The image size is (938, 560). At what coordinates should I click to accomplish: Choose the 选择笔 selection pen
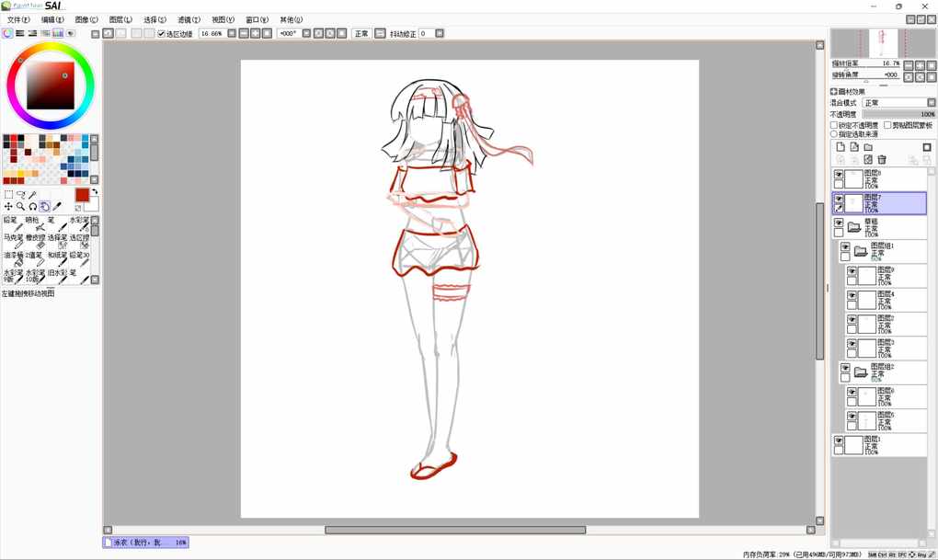[x=57, y=241]
